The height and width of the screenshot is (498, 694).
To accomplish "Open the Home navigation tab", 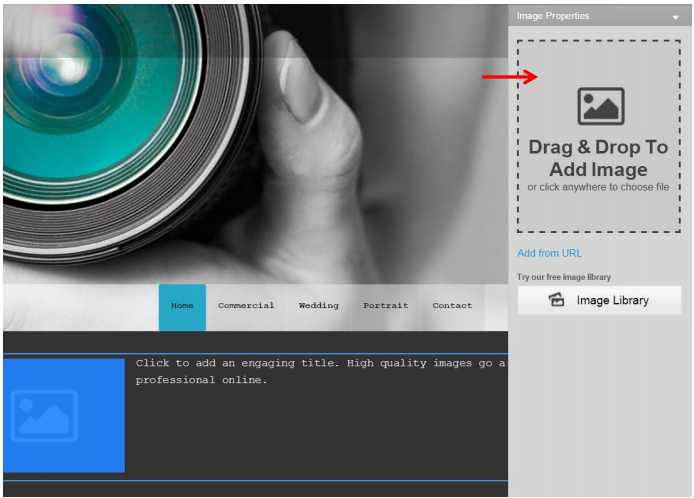I will tap(182, 306).
